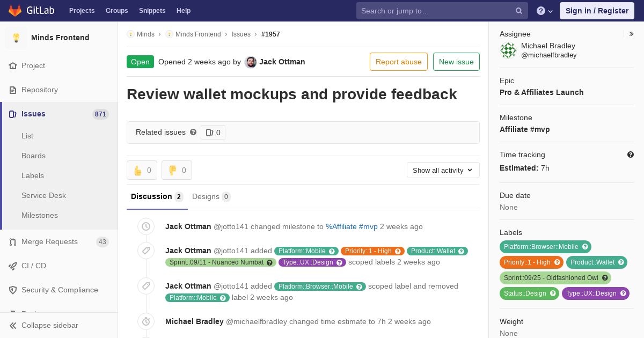Screen dimensions: 644x338
Task: Open the Milestones submenu item
Action: click(40, 215)
